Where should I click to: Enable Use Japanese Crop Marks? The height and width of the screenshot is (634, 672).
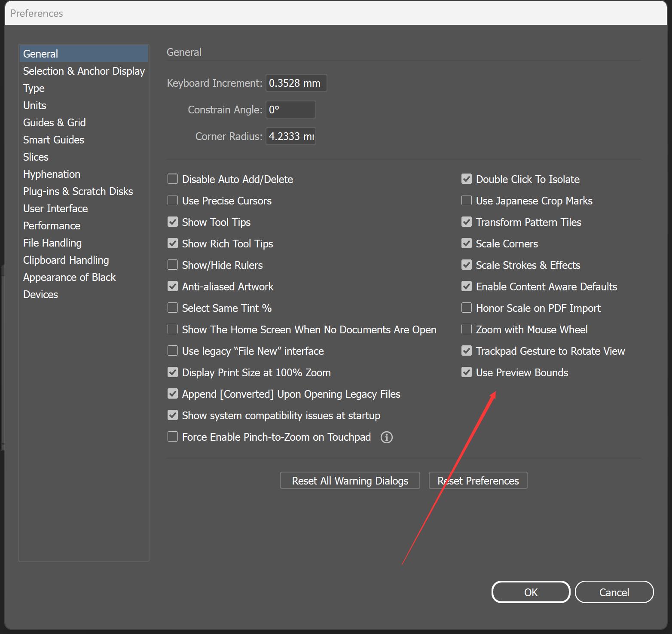pos(466,200)
